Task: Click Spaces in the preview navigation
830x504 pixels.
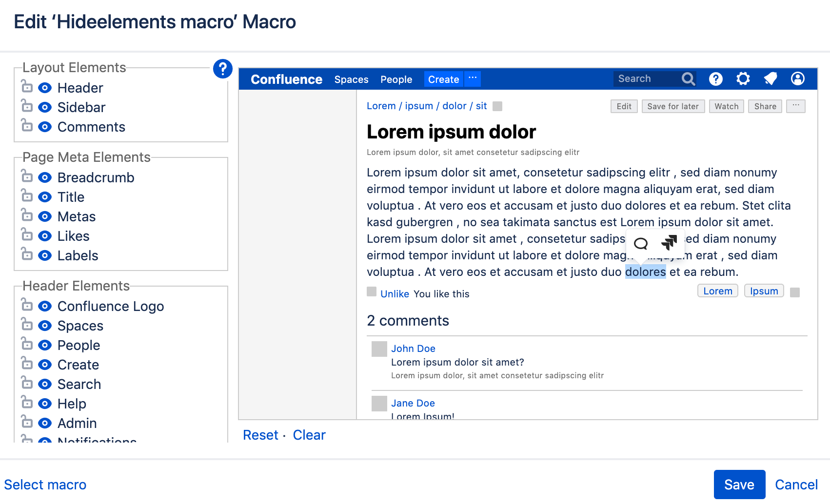Action: [351, 79]
